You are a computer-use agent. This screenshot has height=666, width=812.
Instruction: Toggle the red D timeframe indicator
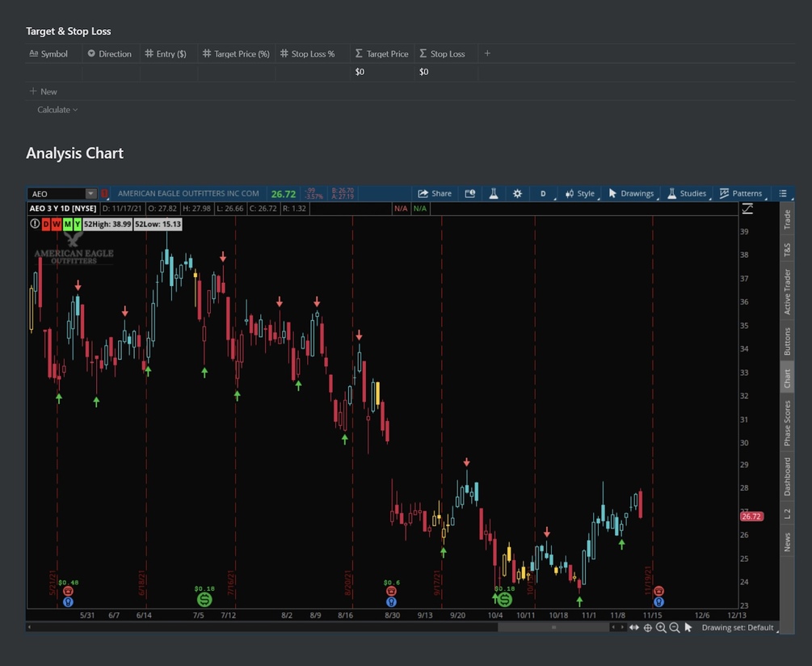click(x=45, y=224)
